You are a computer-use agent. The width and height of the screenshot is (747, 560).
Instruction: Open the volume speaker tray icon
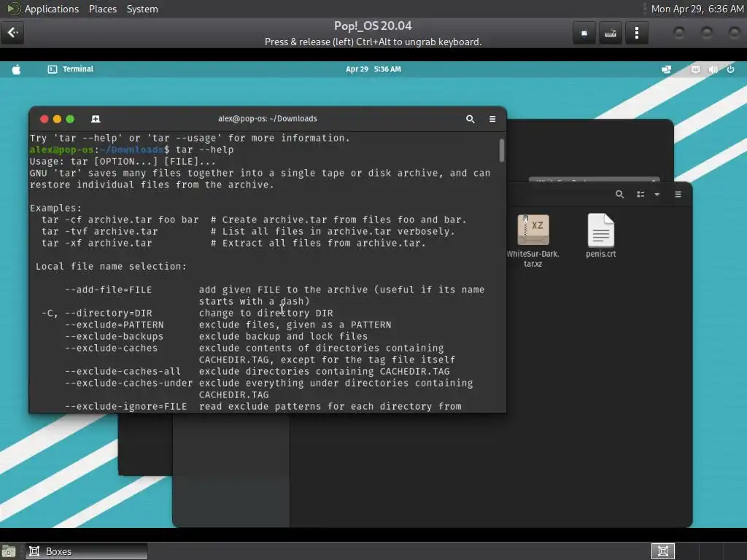click(x=713, y=69)
